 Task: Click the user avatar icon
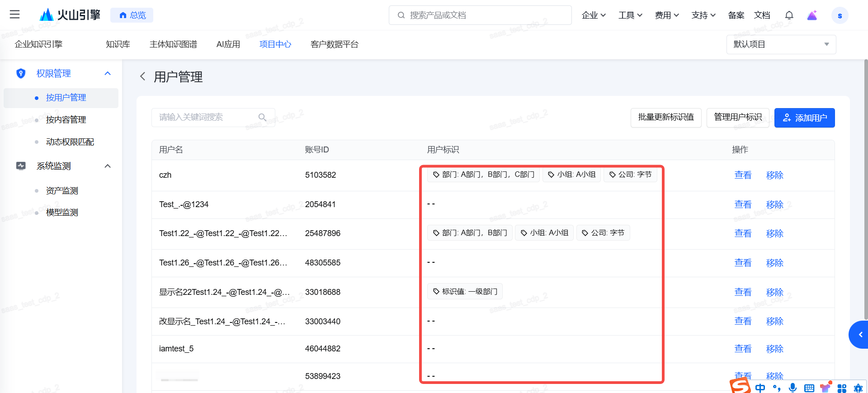840,15
